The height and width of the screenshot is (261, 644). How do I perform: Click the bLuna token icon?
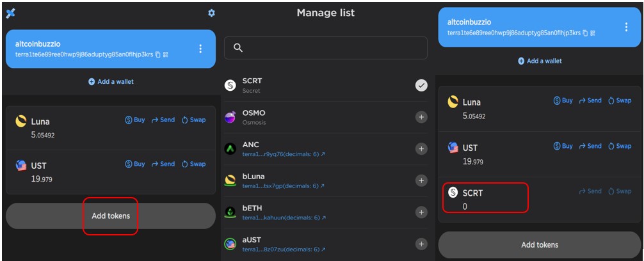tap(230, 180)
